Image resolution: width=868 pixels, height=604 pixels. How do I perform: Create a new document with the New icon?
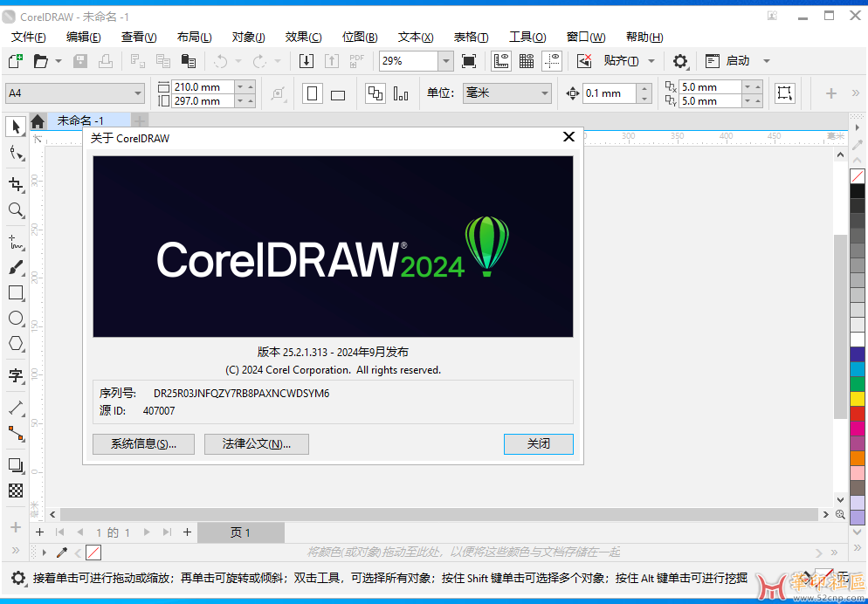[x=16, y=61]
